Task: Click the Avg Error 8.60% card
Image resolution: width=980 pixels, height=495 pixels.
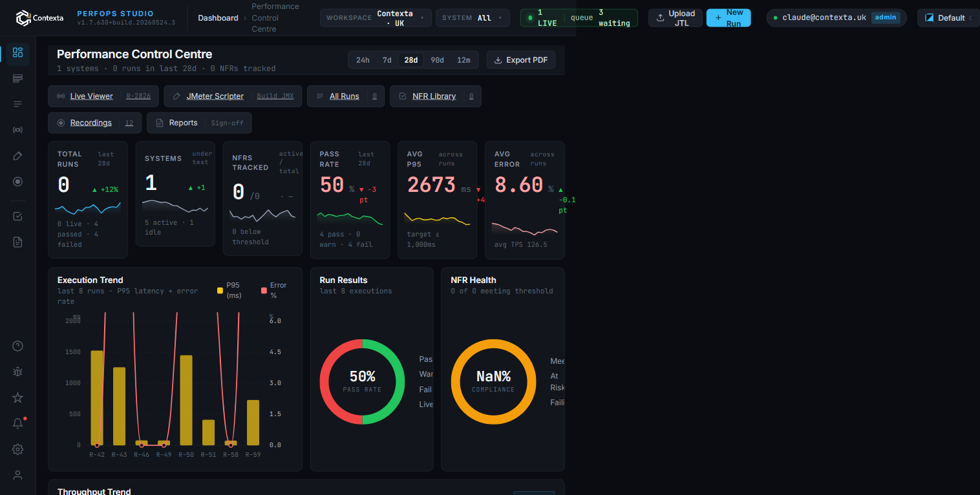Action: 524,200
